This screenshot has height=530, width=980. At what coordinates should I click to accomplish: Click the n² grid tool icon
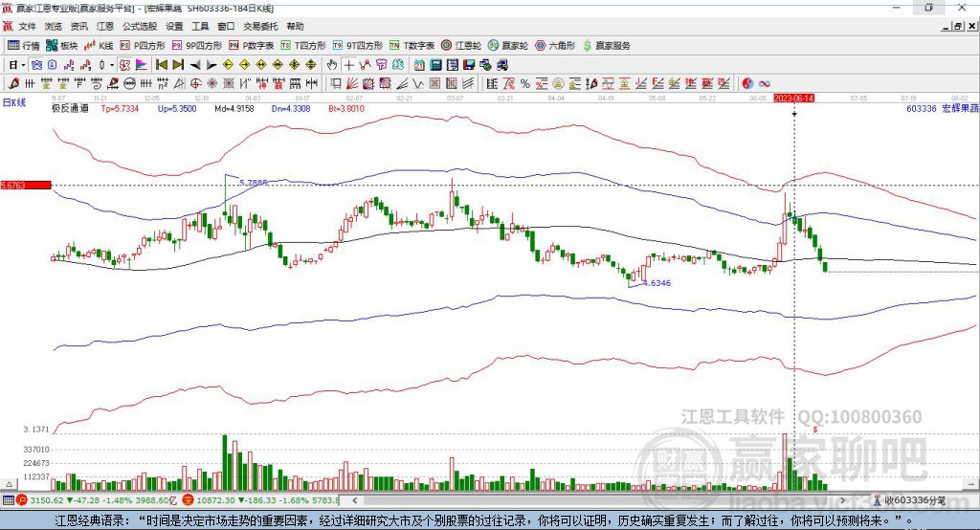tap(163, 83)
